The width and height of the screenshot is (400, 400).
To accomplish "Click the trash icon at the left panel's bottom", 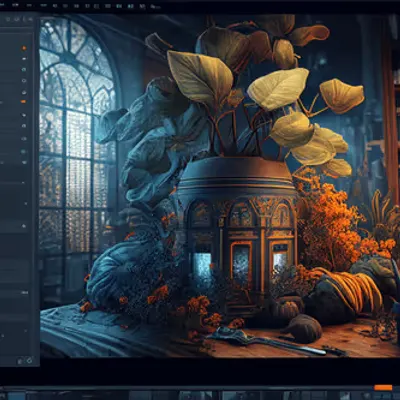I will pyautogui.click(x=20, y=360).
